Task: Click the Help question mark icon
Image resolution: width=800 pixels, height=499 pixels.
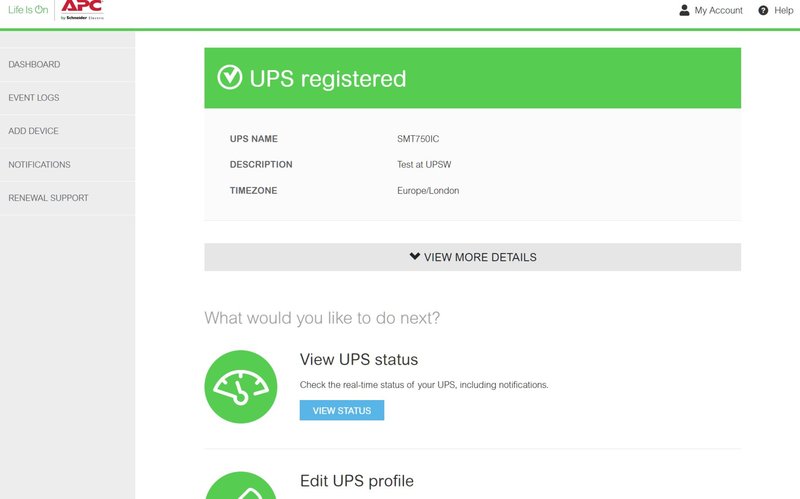Action: 763,10
